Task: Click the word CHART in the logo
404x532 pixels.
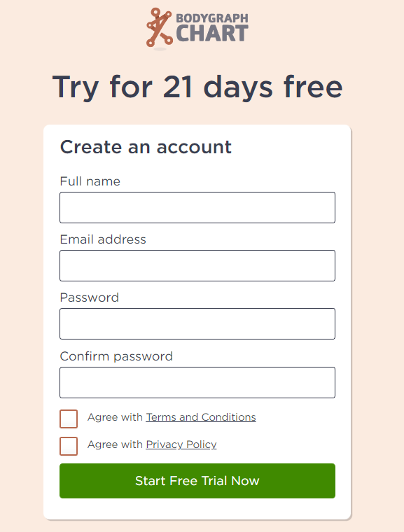Action: (212, 34)
